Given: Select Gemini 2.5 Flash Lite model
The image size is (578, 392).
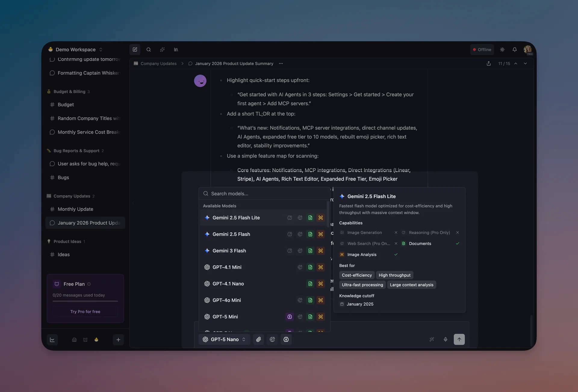Looking at the screenshot, I should (263, 218).
